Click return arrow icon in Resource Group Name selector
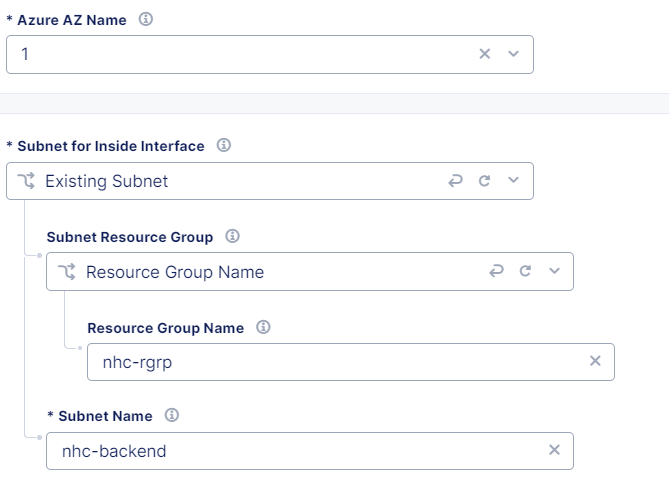This screenshot has height=484, width=669. (x=496, y=271)
